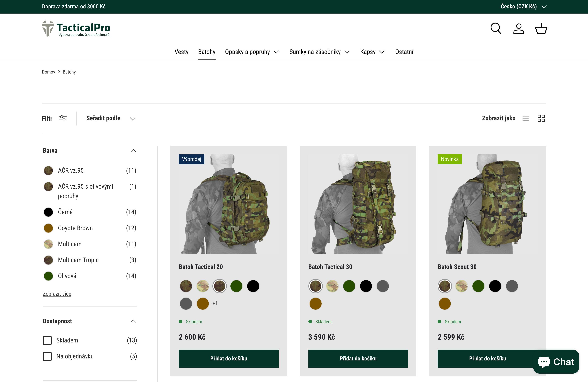Check the Na objednávku filter
Screen dimensions: 588x382
(47, 356)
